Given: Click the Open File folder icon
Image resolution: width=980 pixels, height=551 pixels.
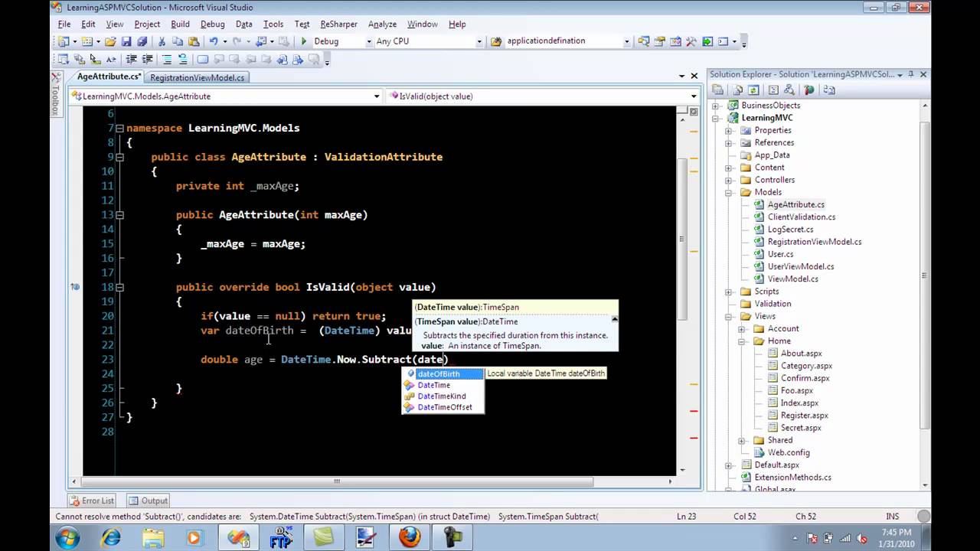Looking at the screenshot, I should coord(111,41).
